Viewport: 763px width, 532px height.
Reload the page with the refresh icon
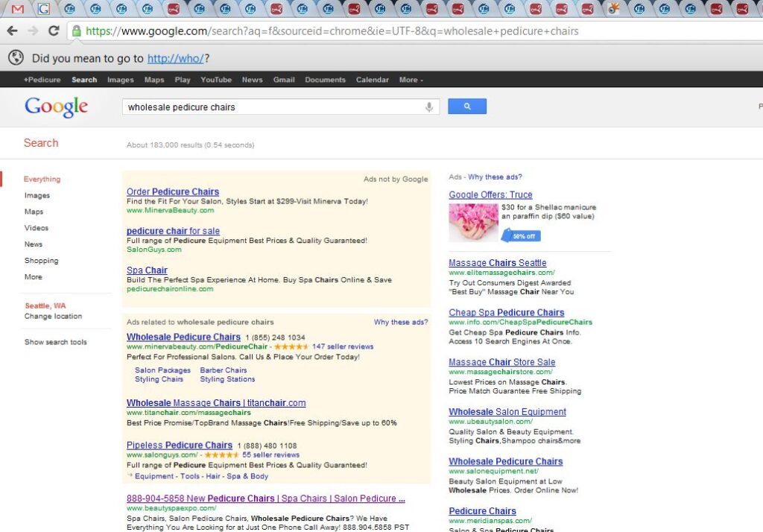[x=54, y=31]
